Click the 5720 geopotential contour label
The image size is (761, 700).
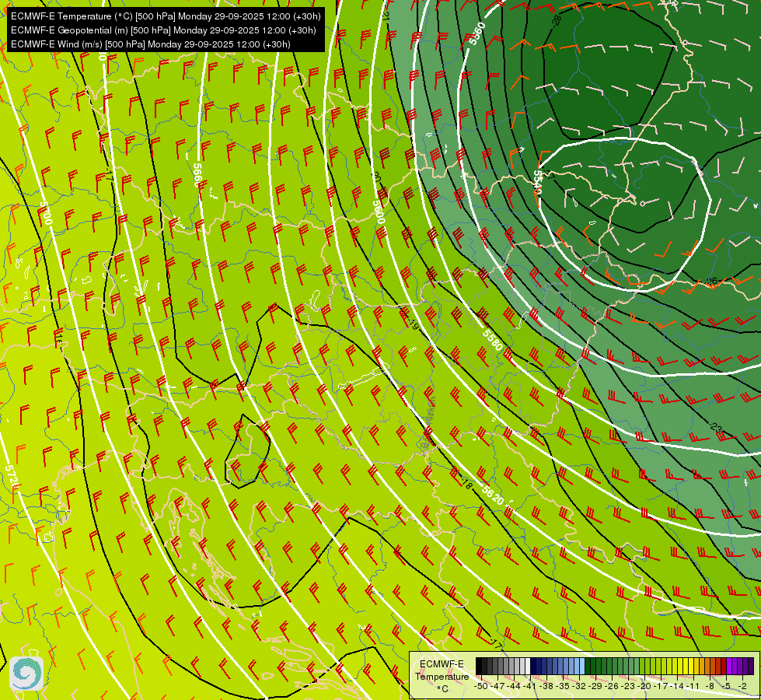pos(12,477)
